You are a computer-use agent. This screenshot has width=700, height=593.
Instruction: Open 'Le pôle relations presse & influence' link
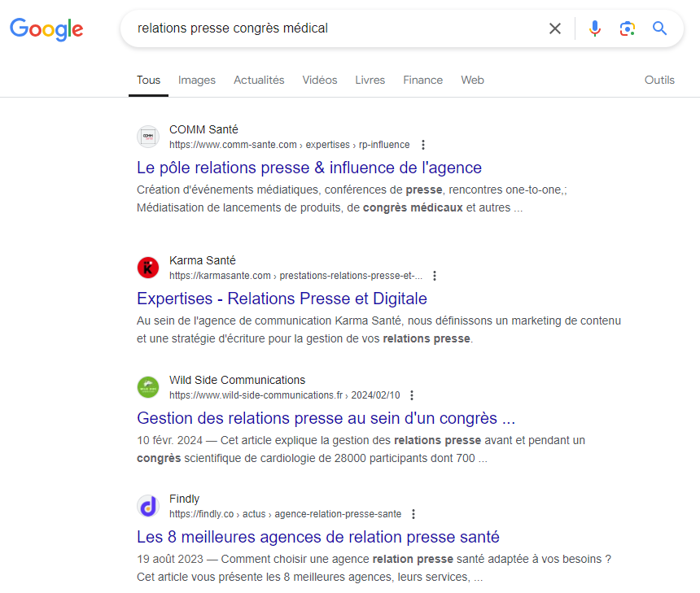click(x=309, y=168)
